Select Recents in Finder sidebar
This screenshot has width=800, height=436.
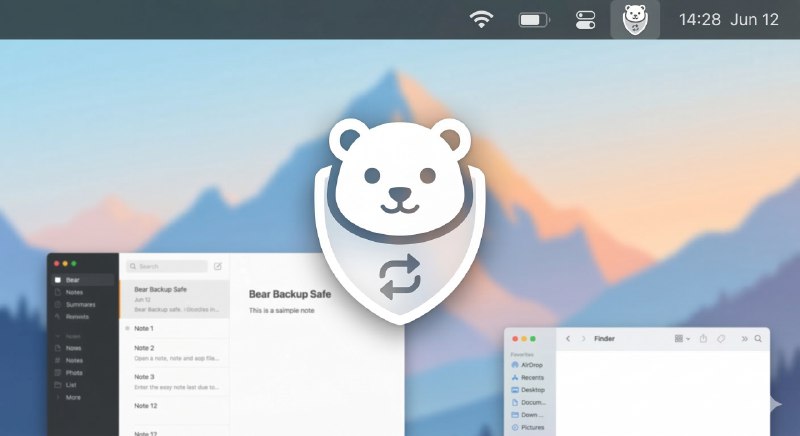coord(528,377)
